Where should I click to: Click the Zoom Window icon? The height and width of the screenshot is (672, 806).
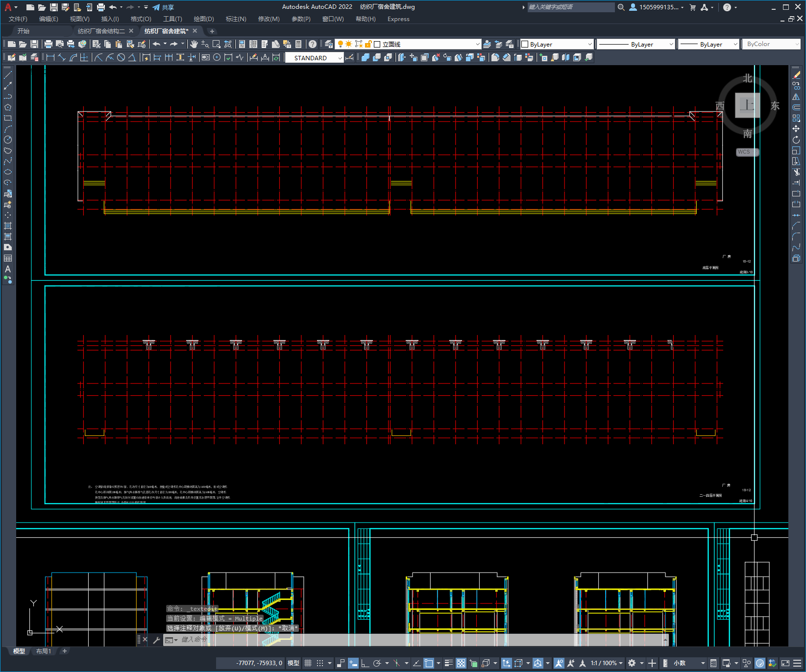pos(217,44)
